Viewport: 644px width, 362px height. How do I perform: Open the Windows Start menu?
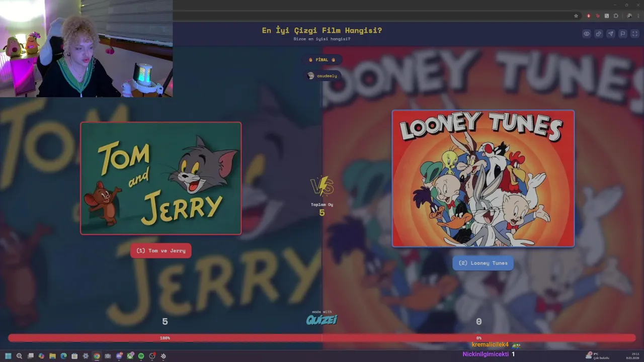click(8, 356)
